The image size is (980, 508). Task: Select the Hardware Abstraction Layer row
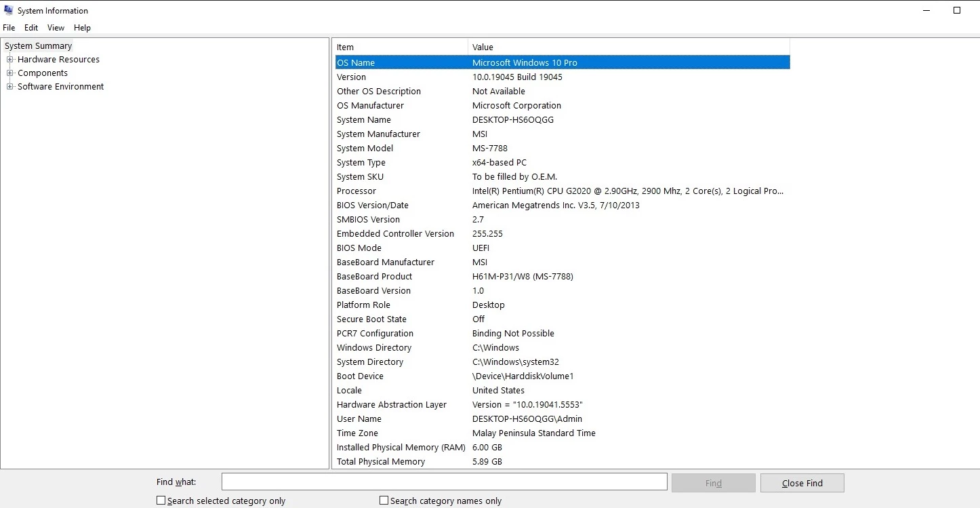(562, 404)
